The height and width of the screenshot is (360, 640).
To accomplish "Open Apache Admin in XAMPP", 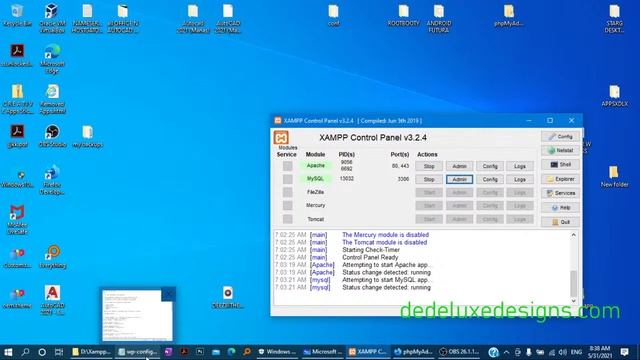I will point(459,166).
